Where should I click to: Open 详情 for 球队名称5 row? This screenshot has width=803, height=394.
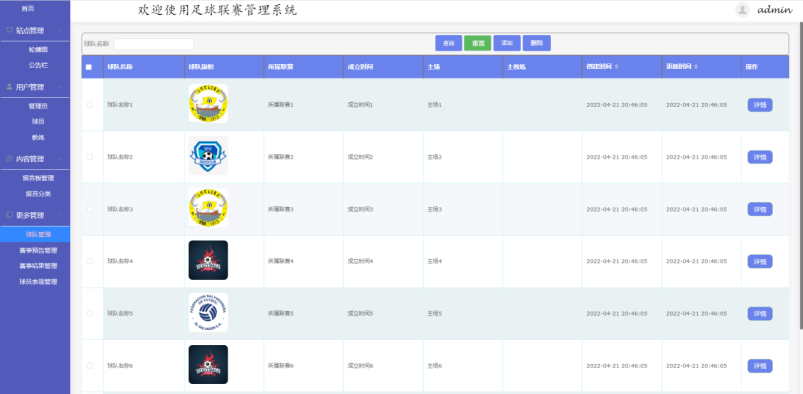(760, 314)
